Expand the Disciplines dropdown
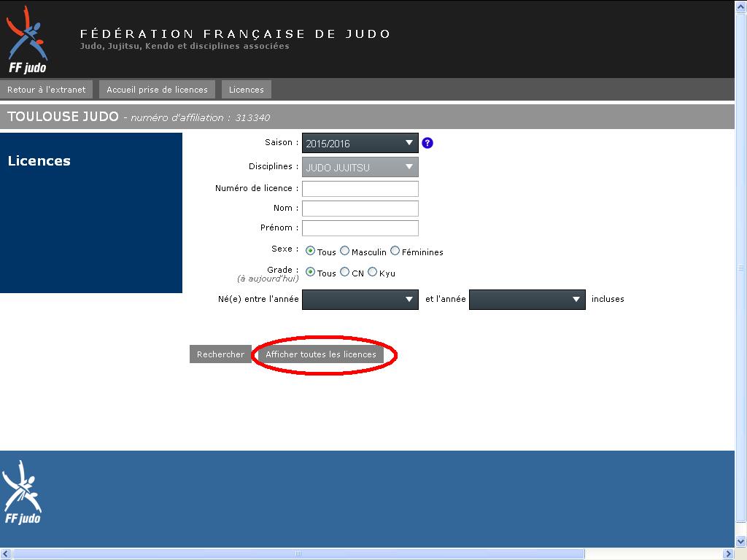This screenshot has width=747, height=560. pyautogui.click(x=360, y=167)
